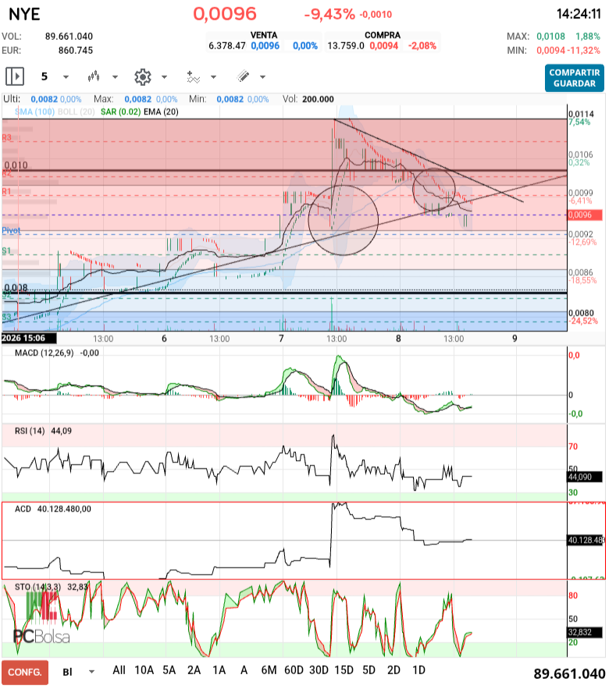The width and height of the screenshot is (616, 689).
Task: Click the COMPARTIR GUARDAR button
Action: coord(575,78)
